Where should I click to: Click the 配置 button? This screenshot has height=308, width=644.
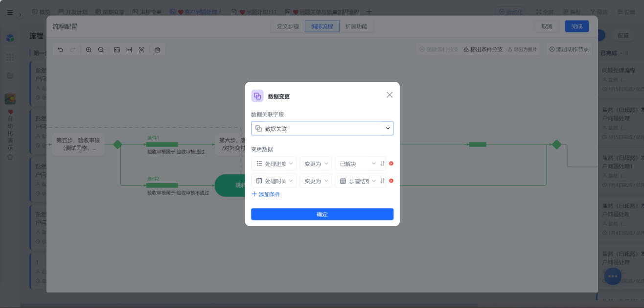[x=623, y=36]
